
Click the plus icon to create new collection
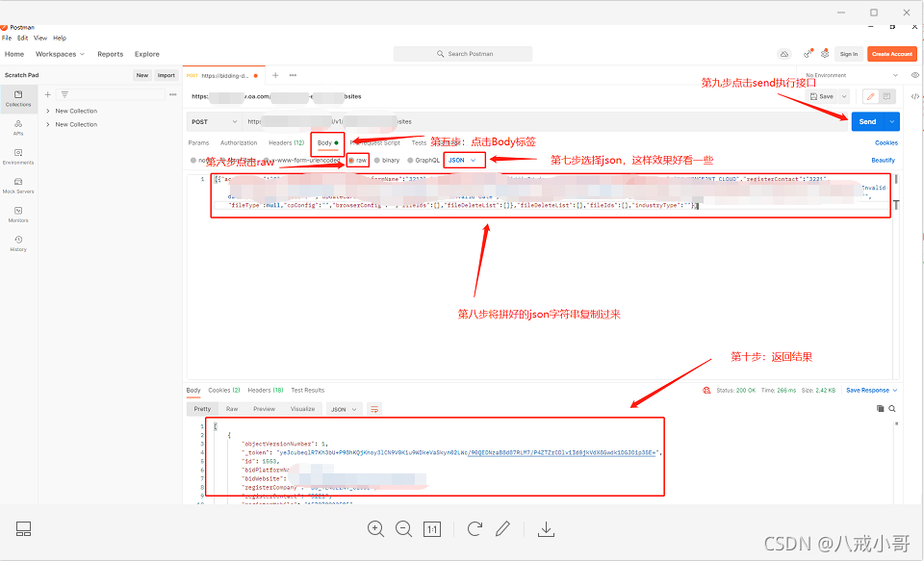pyautogui.click(x=48, y=94)
